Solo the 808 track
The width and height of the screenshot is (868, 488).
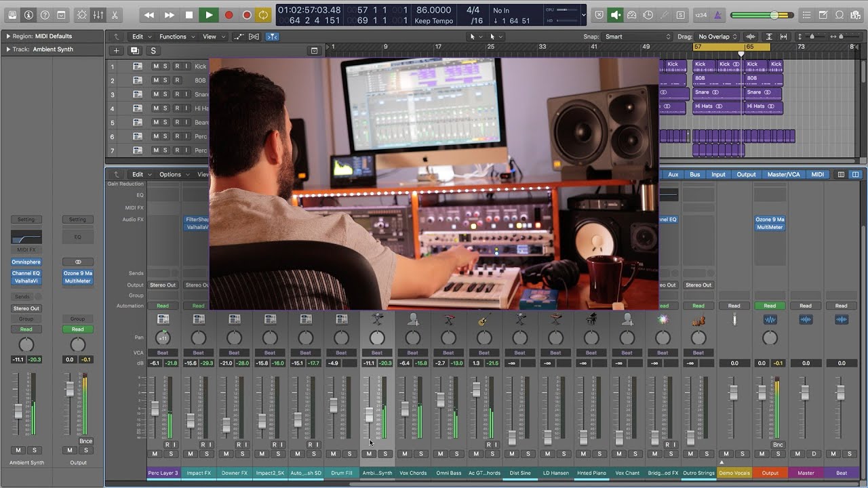(165, 80)
